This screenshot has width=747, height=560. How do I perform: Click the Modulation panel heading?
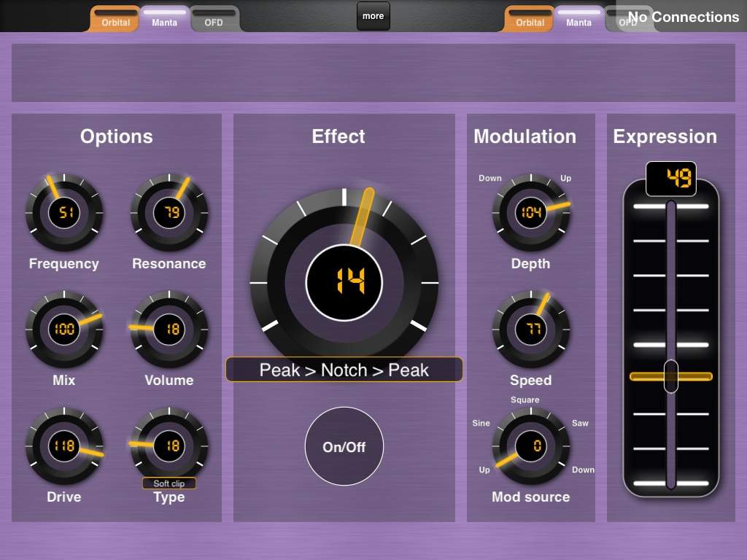point(525,136)
